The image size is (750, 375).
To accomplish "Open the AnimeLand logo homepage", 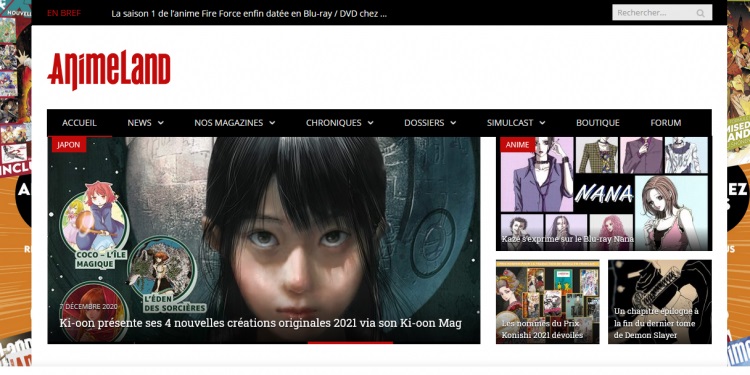I will 109,70.
